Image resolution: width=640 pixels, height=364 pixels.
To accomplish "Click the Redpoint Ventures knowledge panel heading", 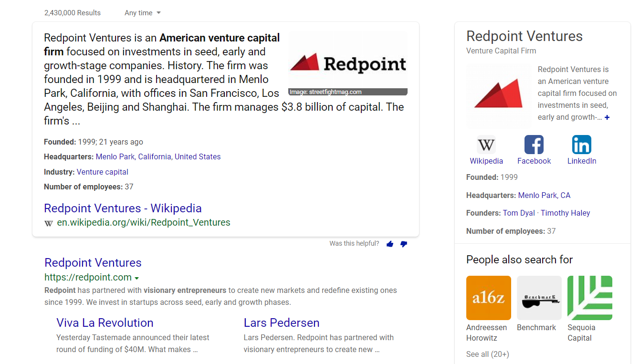I will tap(525, 36).
